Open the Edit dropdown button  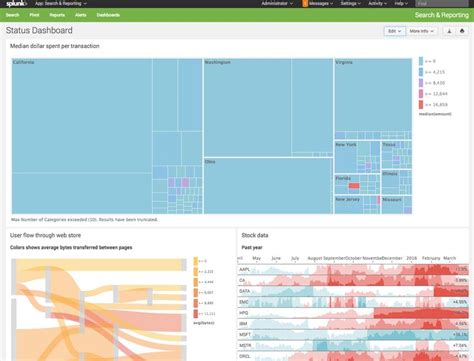click(395, 31)
